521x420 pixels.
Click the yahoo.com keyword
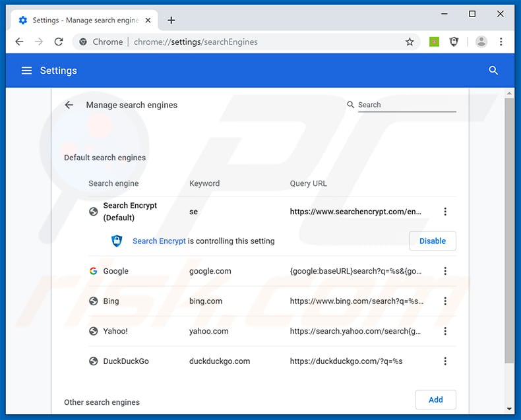[208, 331]
